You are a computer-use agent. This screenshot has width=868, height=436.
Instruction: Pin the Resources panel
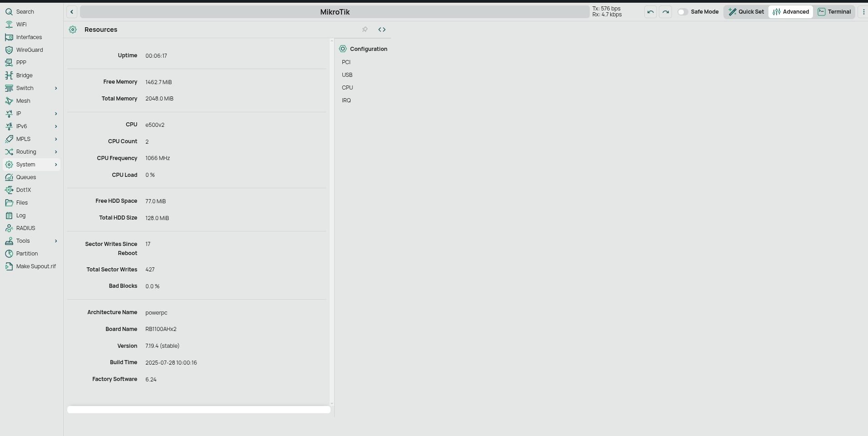(365, 30)
